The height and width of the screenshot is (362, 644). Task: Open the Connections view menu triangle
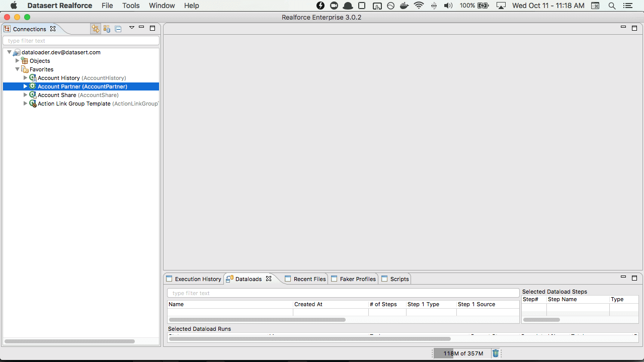[132, 28]
